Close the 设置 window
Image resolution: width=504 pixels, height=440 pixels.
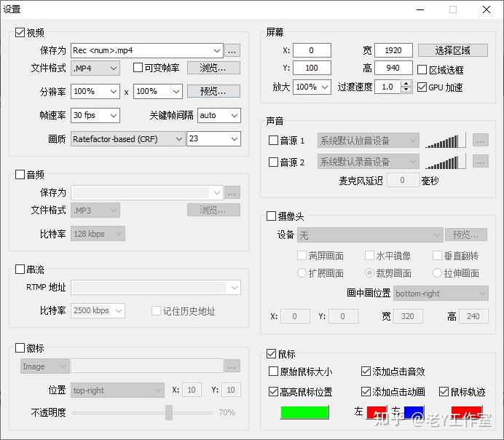click(487, 9)
